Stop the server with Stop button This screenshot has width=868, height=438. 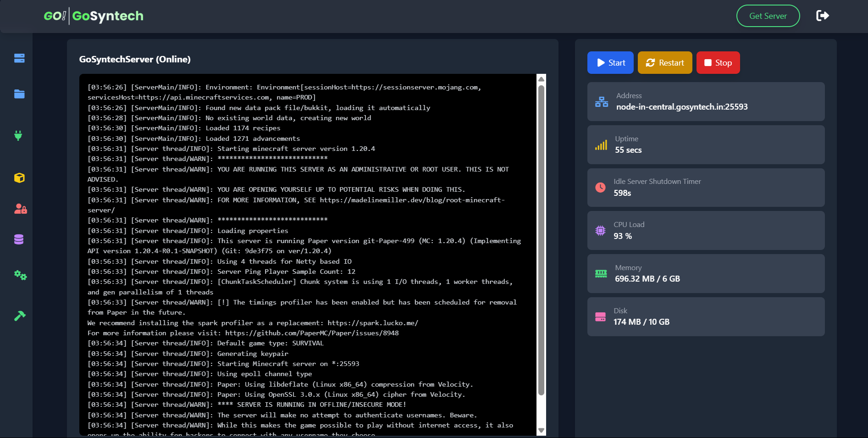click(718, 63)
